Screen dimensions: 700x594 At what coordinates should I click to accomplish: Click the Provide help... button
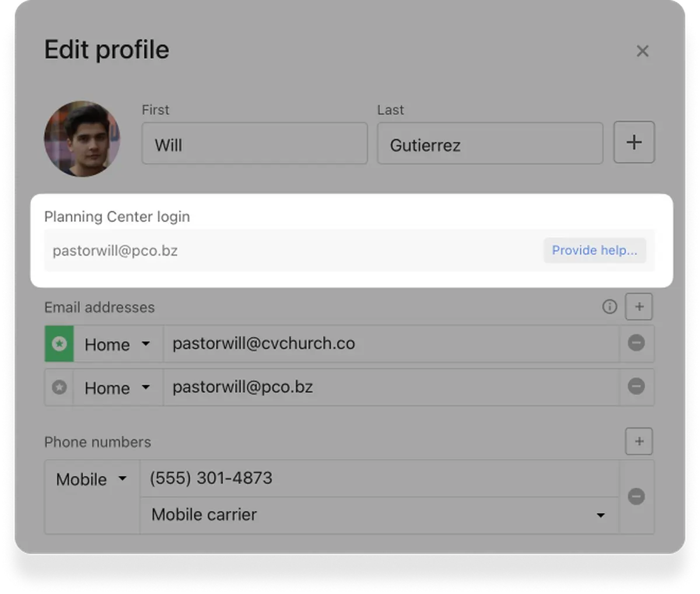tap(594, 250)
